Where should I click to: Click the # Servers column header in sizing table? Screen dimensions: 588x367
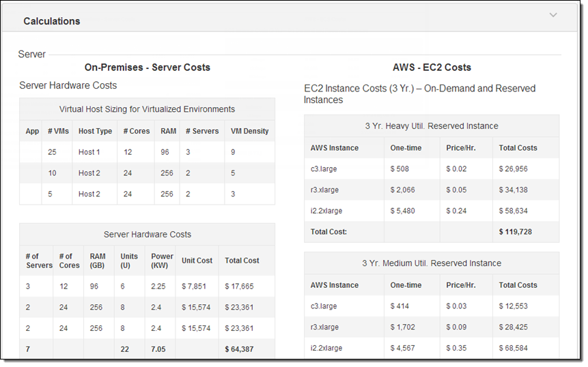[202, 131]
